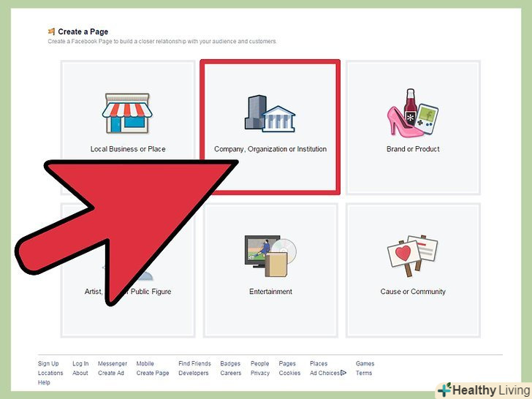Click the Ad Choices triangle icon

(343, 373)
